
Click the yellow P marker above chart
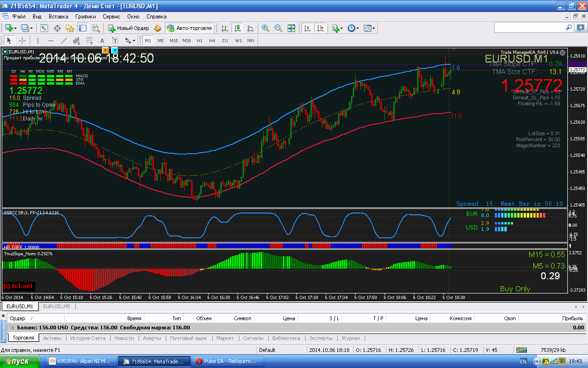(x=105, y=50)
